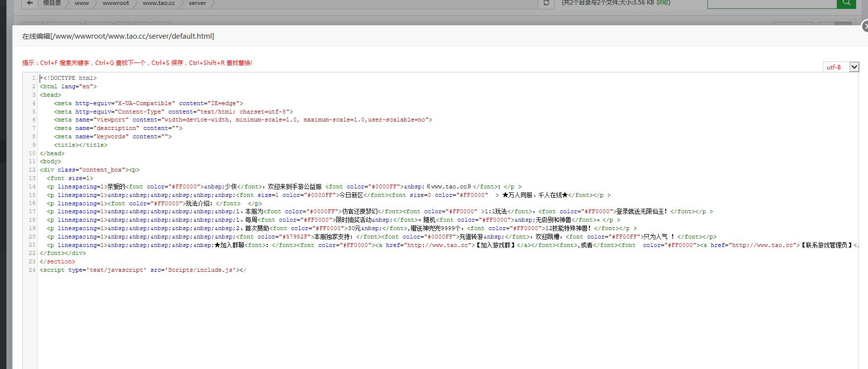Focus the file search input field
Screen dimensions: 868x369
point(772,3)
